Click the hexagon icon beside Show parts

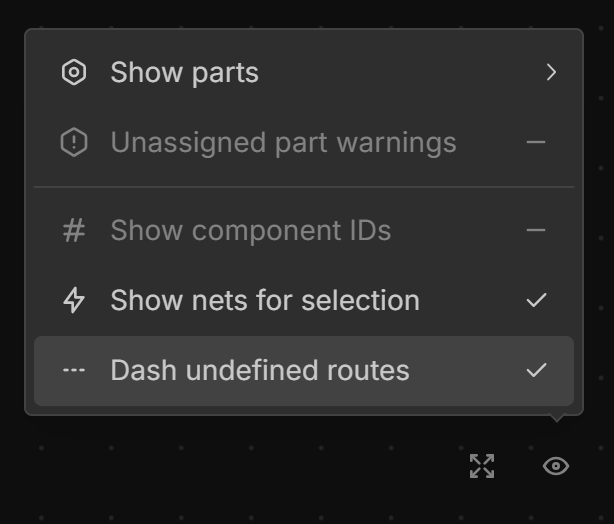pyautogui.click(x=74, y=73)
